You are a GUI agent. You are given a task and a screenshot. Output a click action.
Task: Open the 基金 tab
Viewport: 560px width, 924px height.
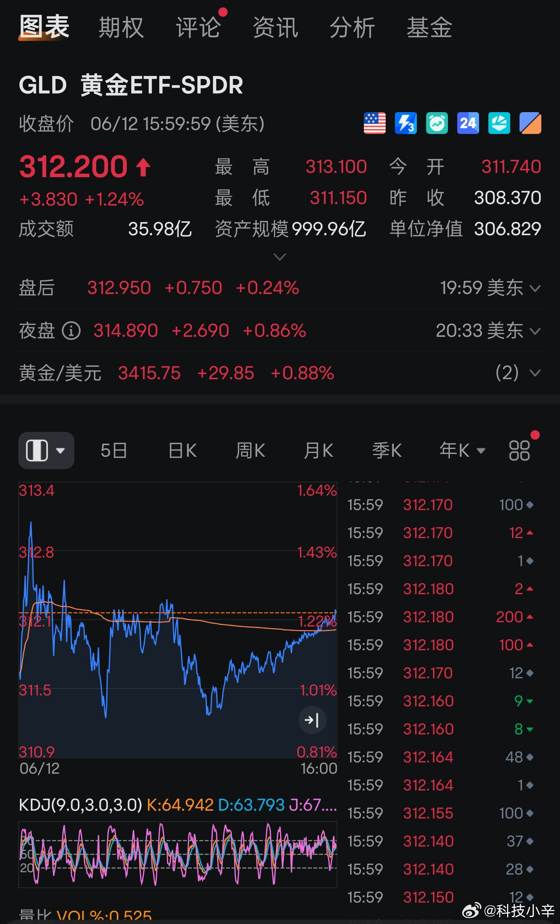[429, 28]
